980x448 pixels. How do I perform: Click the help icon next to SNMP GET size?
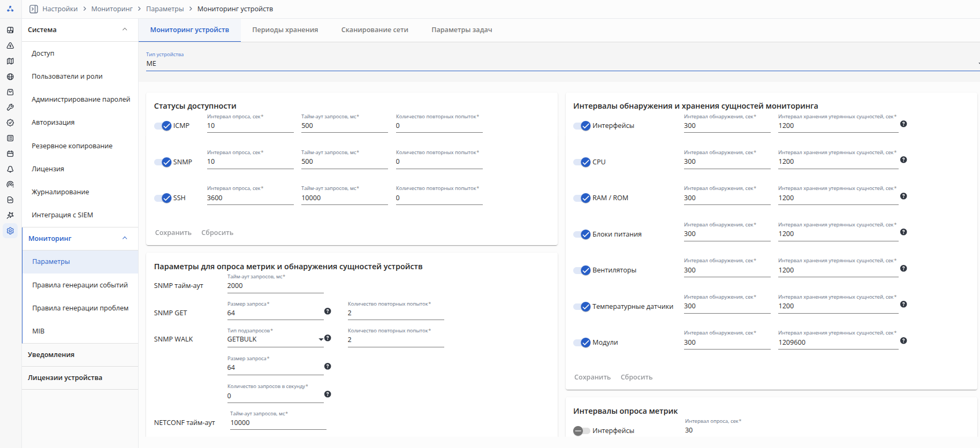[x=328, y=311]
